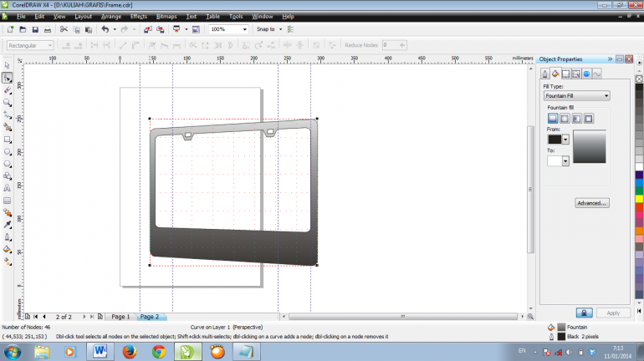This screenshot has width=644, height=361.
Task: Open the Fill tab in Object Properties
Action: 555,74
